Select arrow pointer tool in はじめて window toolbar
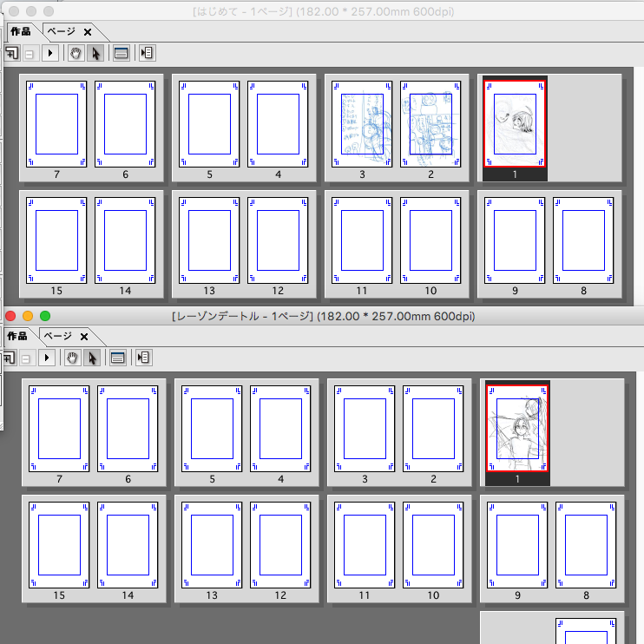The image size is (644, 644). point(95,54)
